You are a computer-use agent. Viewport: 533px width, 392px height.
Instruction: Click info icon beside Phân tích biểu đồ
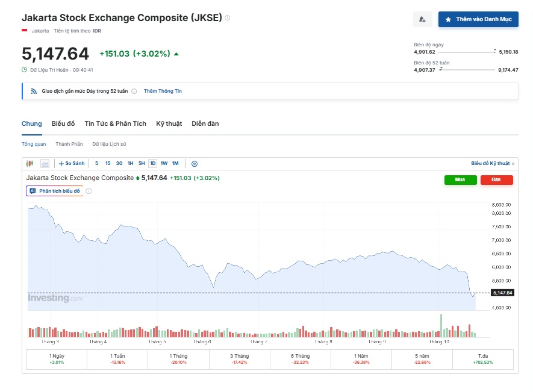click(x=89, y=191)
